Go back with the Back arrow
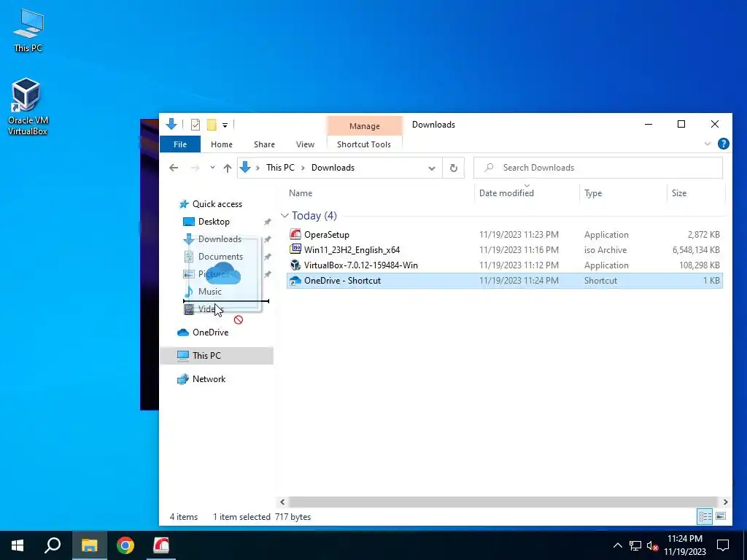 174,168
